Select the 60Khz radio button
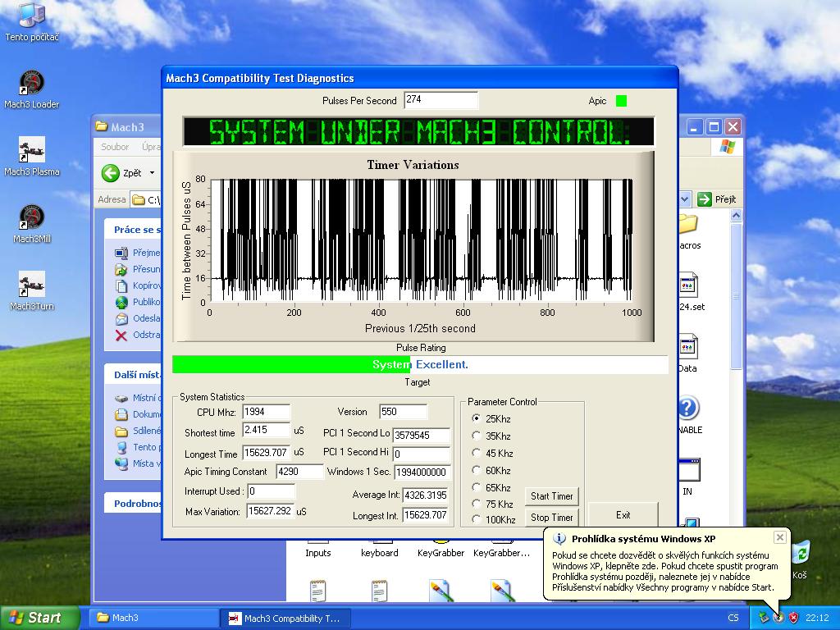 (x=477, y=470)
